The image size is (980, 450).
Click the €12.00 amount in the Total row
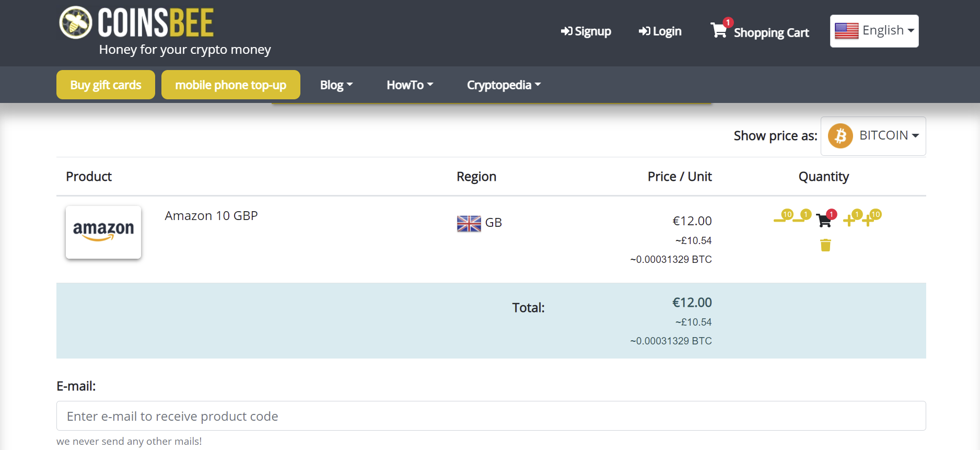(x=692, y=303)
